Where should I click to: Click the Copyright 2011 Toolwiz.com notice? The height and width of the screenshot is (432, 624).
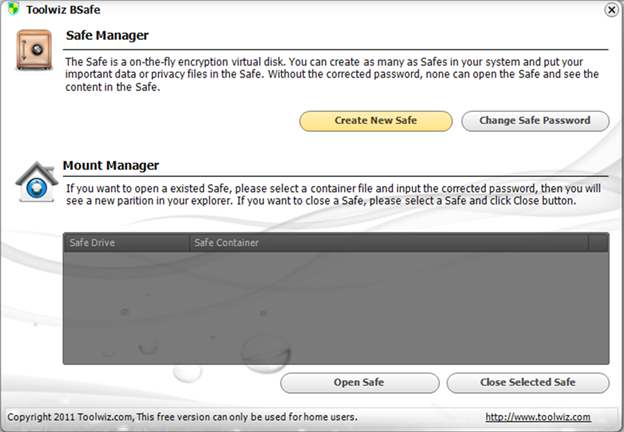coord(182,417)
